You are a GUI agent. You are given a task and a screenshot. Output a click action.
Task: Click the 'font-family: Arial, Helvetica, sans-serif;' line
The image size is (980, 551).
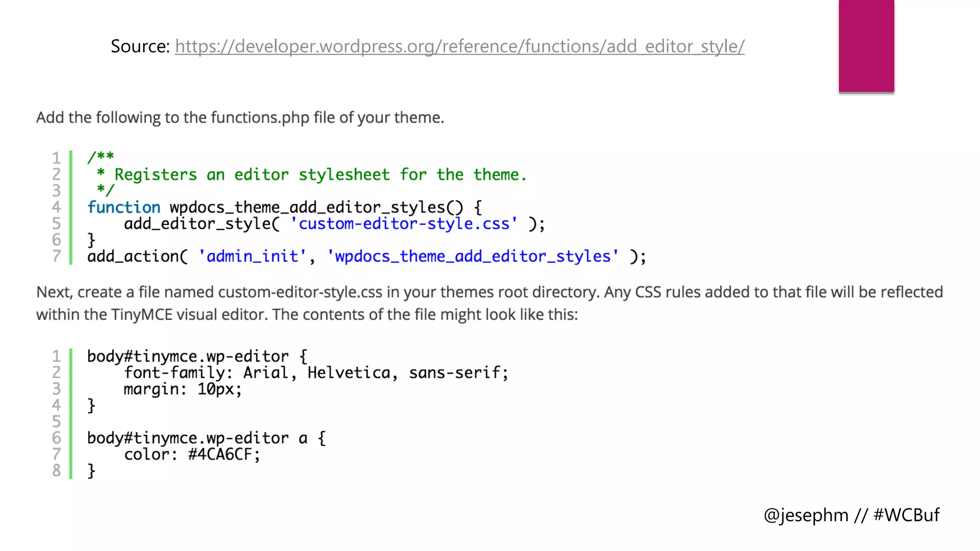[x=316, y=373]
